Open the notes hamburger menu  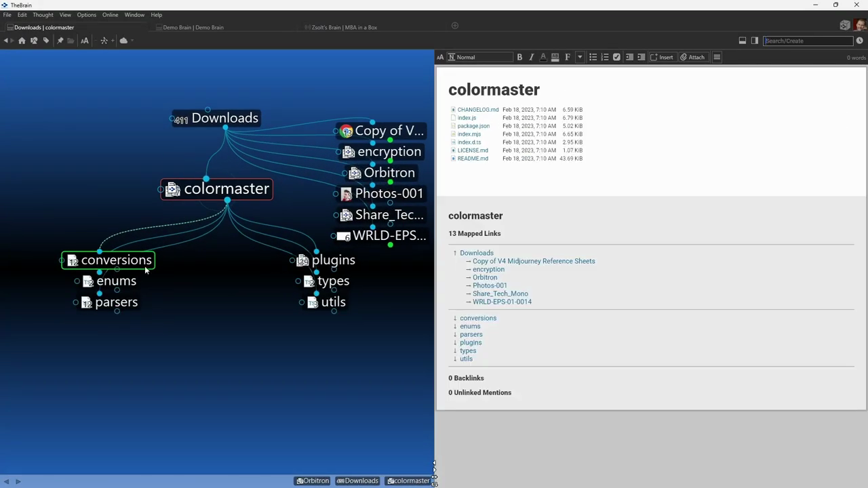coord(717,57)
